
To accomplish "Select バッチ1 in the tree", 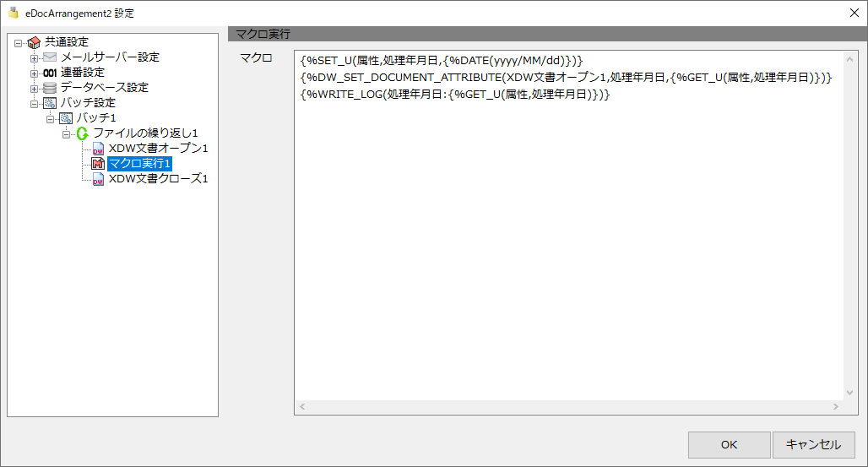I will (x=96, y=118).
